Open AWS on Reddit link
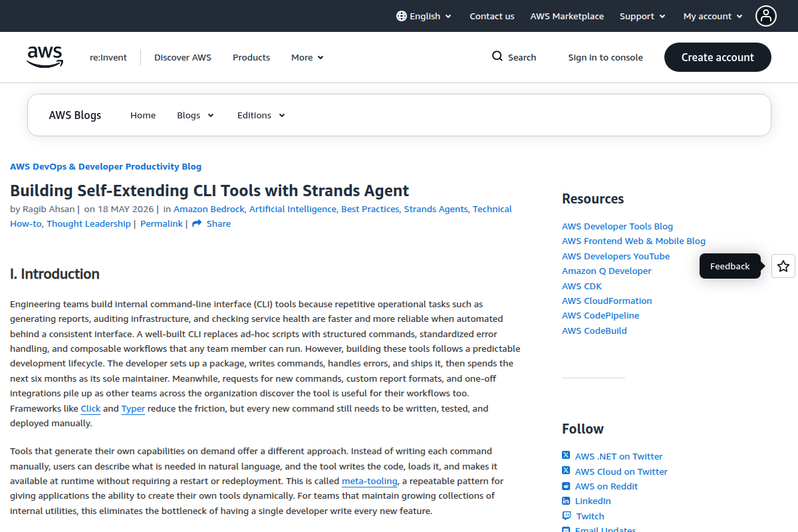798x532 pixels. [606, 486]
